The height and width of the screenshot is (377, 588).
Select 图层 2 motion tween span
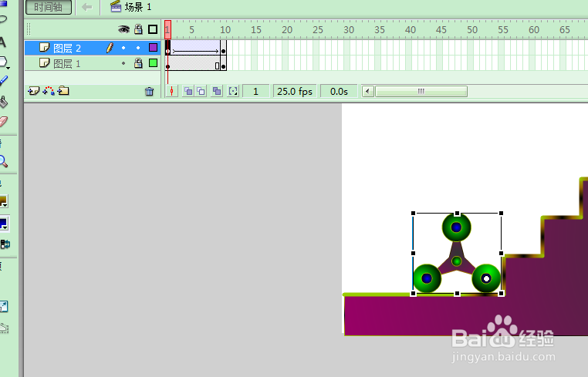195,48
